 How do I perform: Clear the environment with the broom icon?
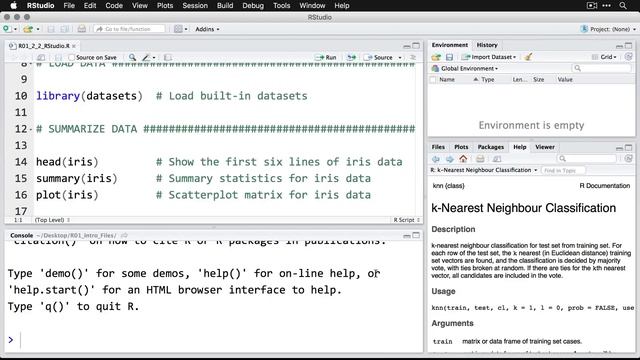point(528,57)
